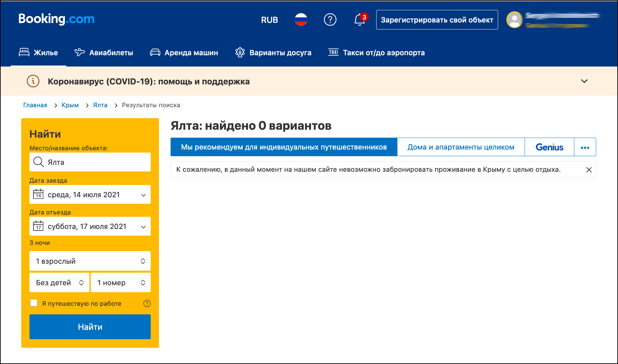Expand the Коронавирус banner chevron
Viewport: 618px width, 364px height.
pos(584,81)
